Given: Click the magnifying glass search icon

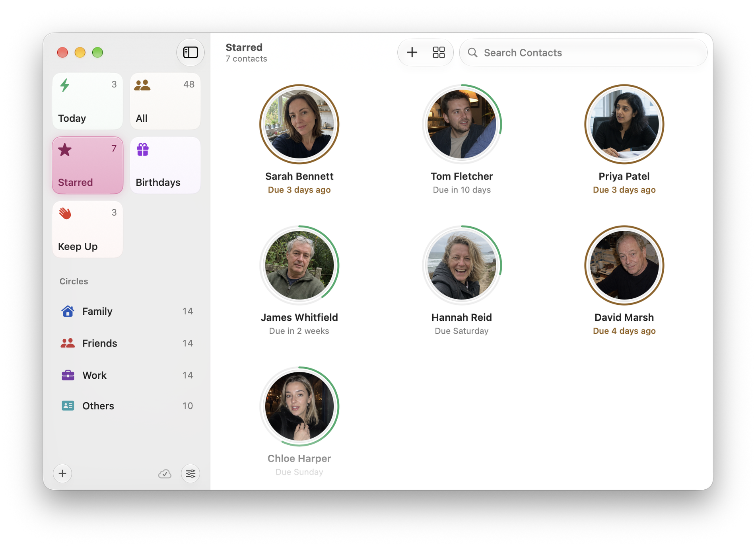Looking at the screenshot, I should coord(472,53).
